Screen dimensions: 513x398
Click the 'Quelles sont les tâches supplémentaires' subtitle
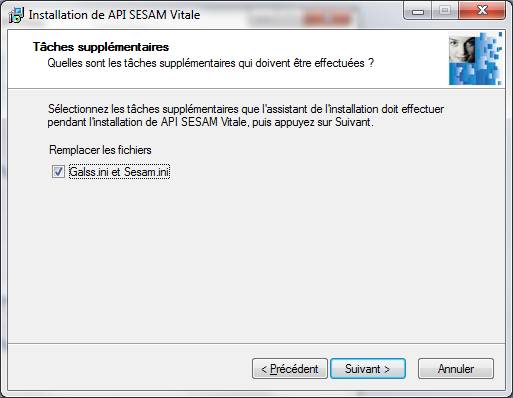click(x=211, y=63)
